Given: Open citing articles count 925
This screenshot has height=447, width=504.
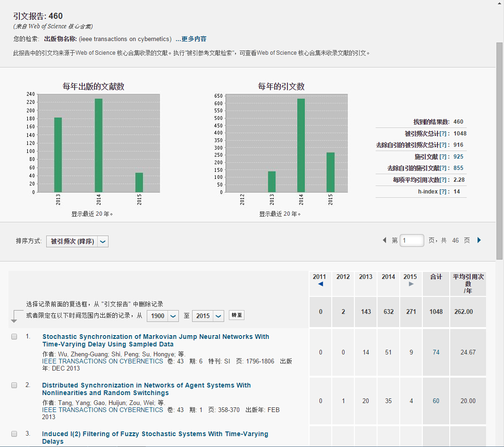Looking at the screenshot, I should coord(458,157).
